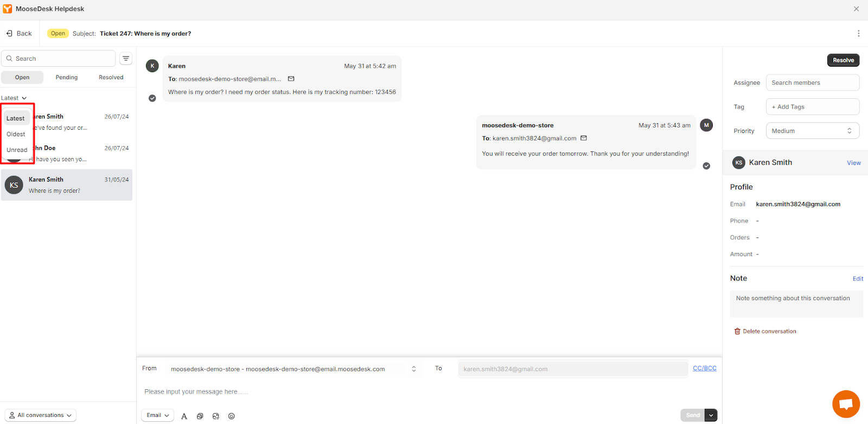Image resolution: width=868 pixels, height=424 pixels.
Task: Select Oldest sort option
Action: point(16,134)
